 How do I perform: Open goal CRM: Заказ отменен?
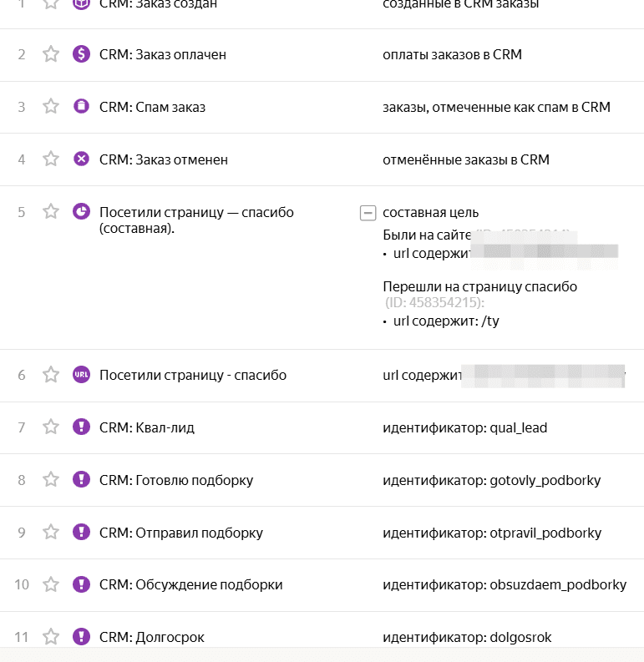pos(163,159)
